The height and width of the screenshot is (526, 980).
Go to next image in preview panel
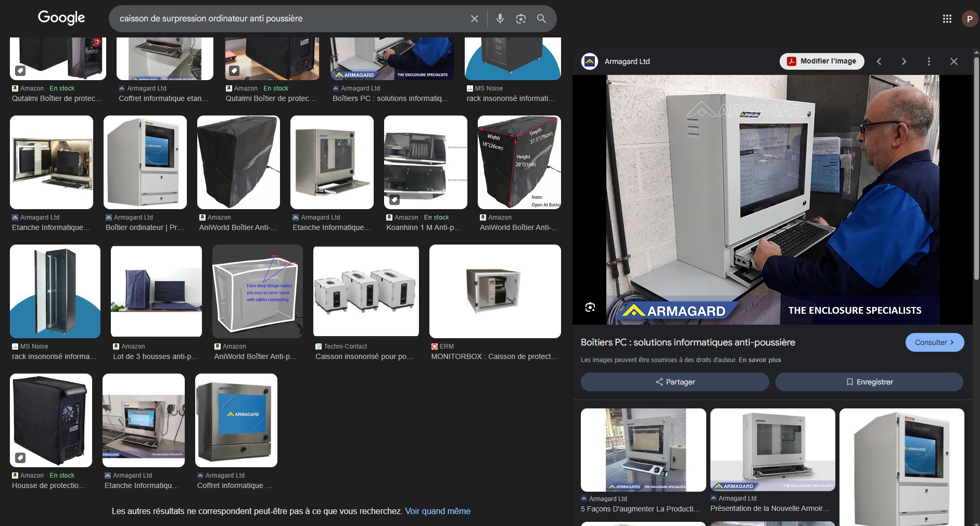point(904,61)
